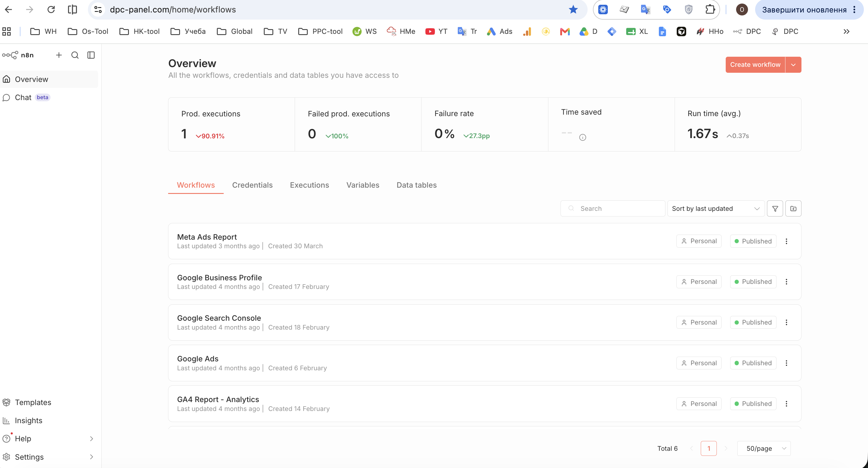Open the Gmail bookmark icon
This screenshot has width=868, height=468.
(565, 31)
